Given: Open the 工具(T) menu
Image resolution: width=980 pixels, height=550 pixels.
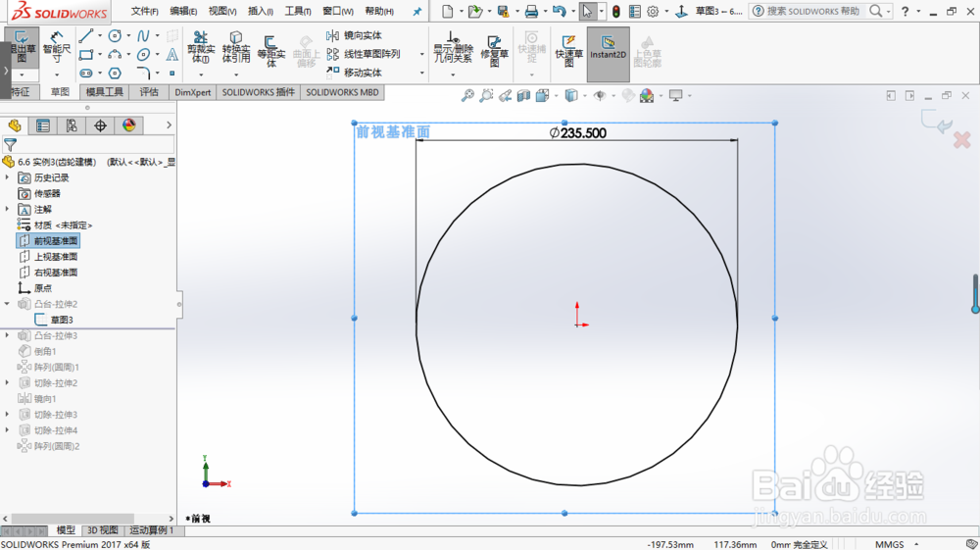Looking at the screenshot, I should click(298, 11).
